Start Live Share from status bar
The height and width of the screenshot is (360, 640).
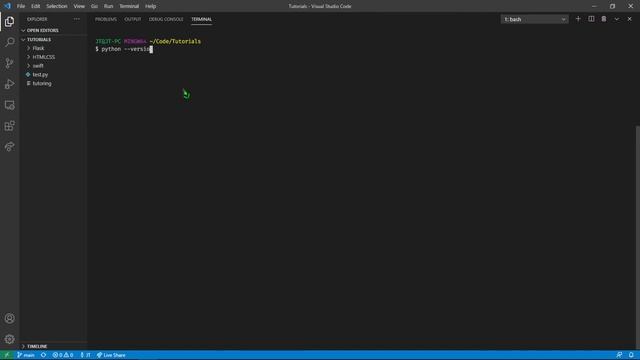111,355
